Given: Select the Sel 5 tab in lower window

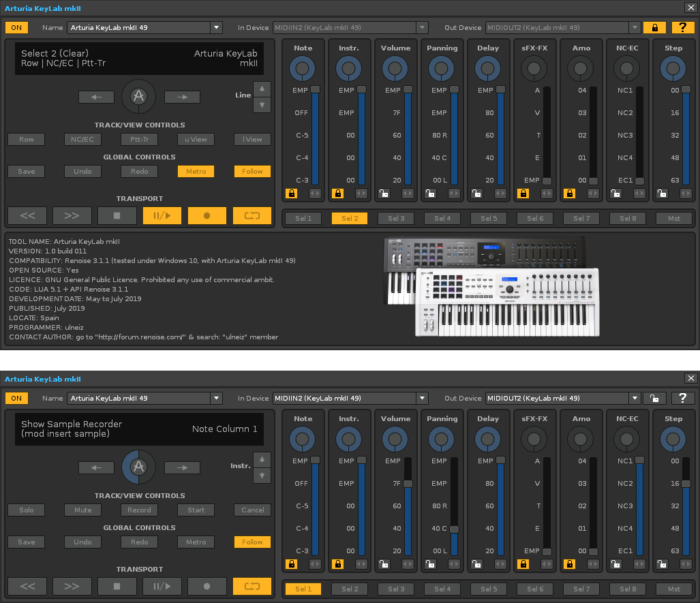Looking at the screenshot, I should tap(489, 589).
